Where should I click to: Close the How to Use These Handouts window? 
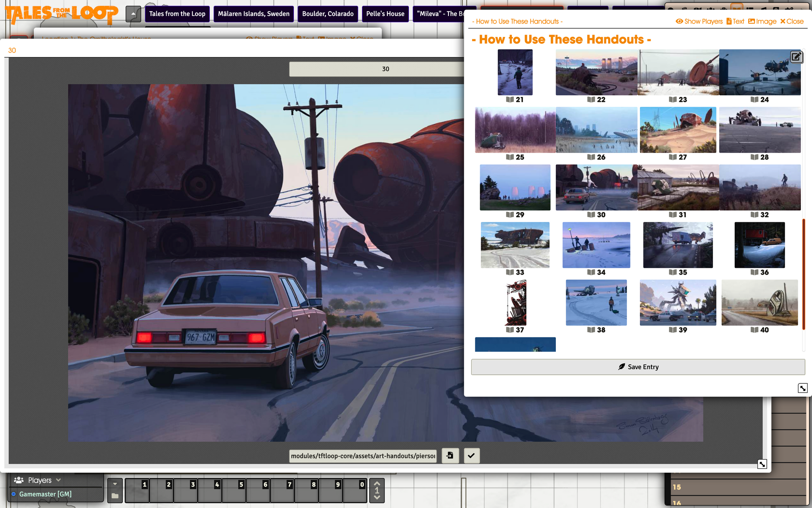coord(792,21)
